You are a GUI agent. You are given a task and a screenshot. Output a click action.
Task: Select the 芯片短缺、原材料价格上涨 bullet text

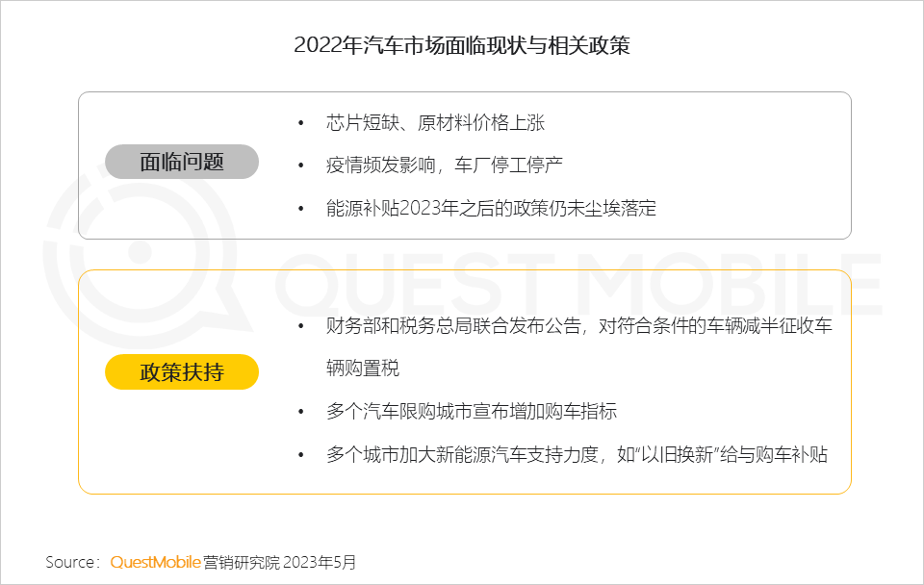[x=435, y=122]
